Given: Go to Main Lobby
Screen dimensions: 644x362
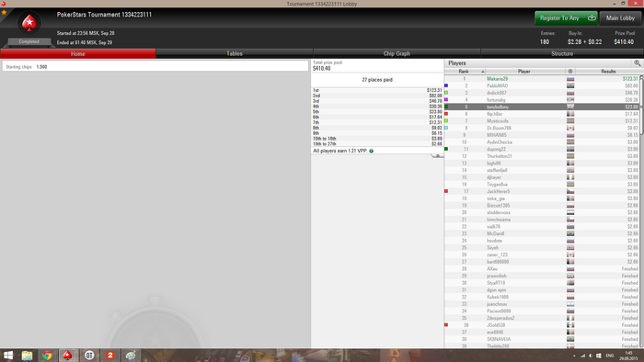Looking at the screenshot, I should 620,18.
